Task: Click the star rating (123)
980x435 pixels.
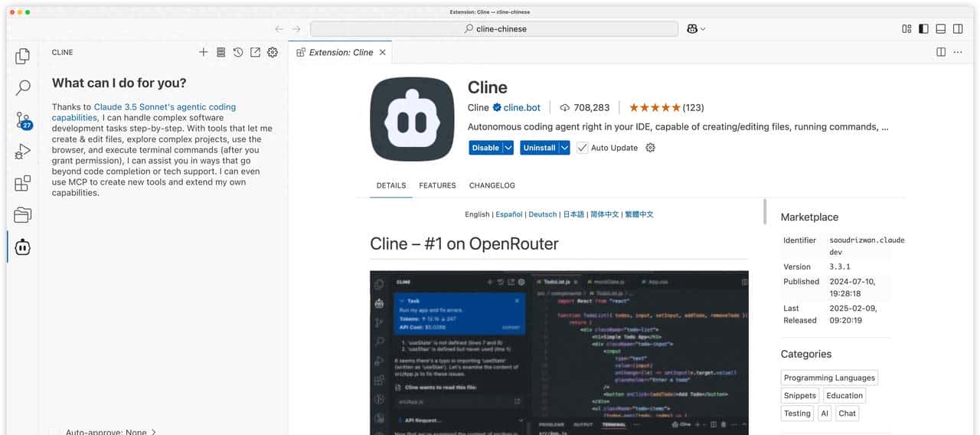Action: click(666, 107)
